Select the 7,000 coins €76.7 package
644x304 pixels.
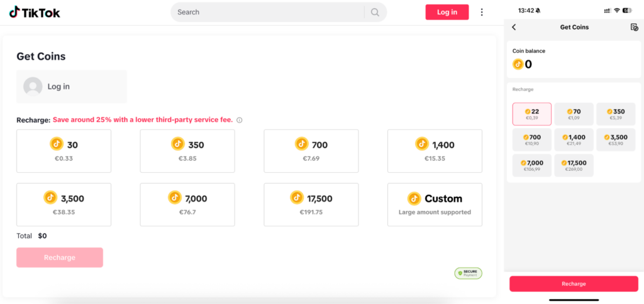coord(187,205)
